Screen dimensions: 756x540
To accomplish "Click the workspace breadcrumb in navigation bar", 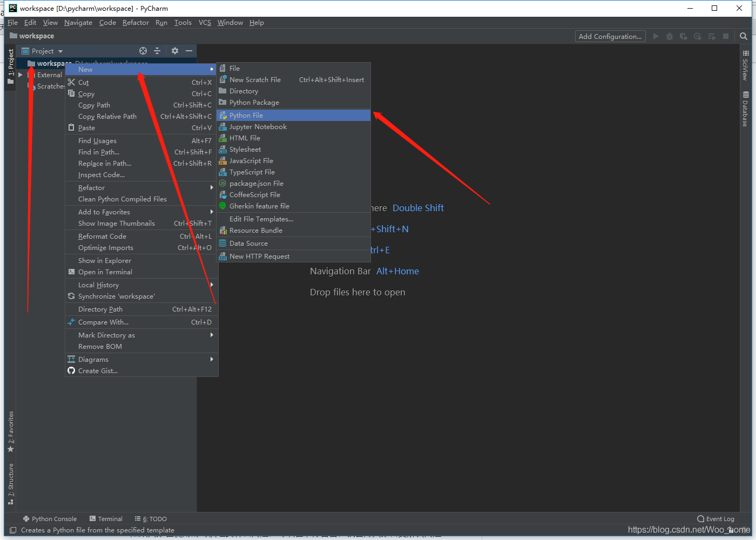I will tap(32, 36).
